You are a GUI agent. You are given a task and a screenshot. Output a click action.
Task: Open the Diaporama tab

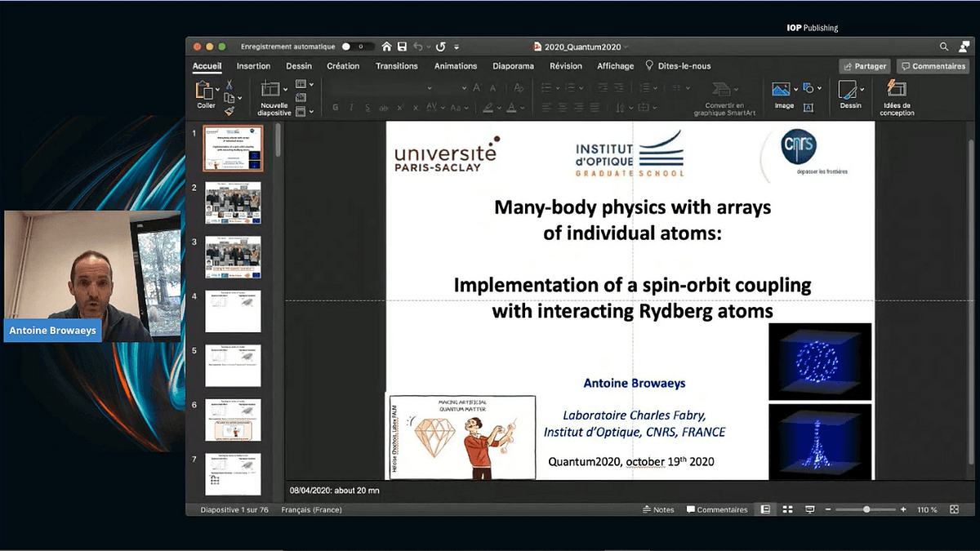click(514, 66)
